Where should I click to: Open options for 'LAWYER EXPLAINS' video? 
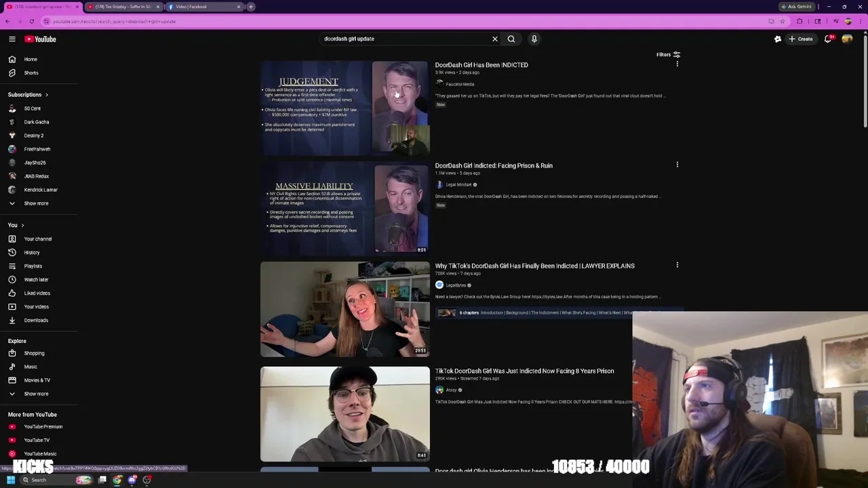point(677,265)
